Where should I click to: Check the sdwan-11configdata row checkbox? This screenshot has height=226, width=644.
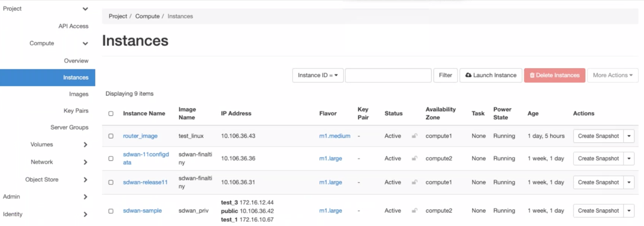[x=111, y=158]
